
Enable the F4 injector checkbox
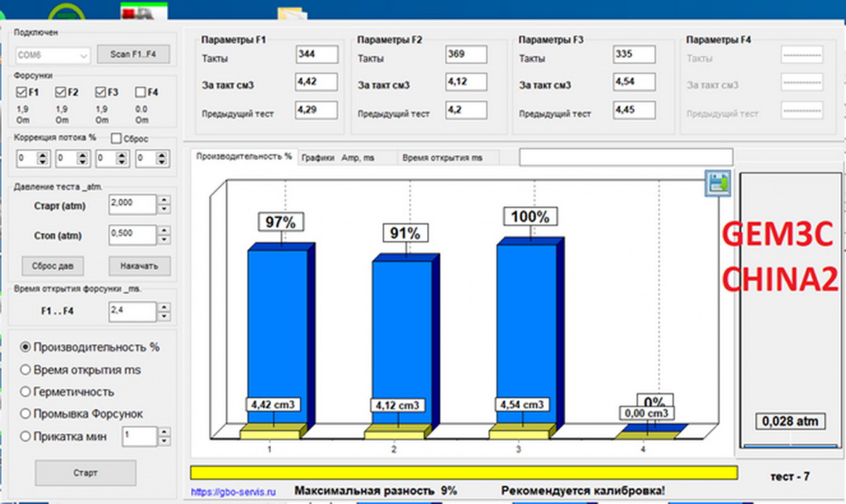[140, 93]
